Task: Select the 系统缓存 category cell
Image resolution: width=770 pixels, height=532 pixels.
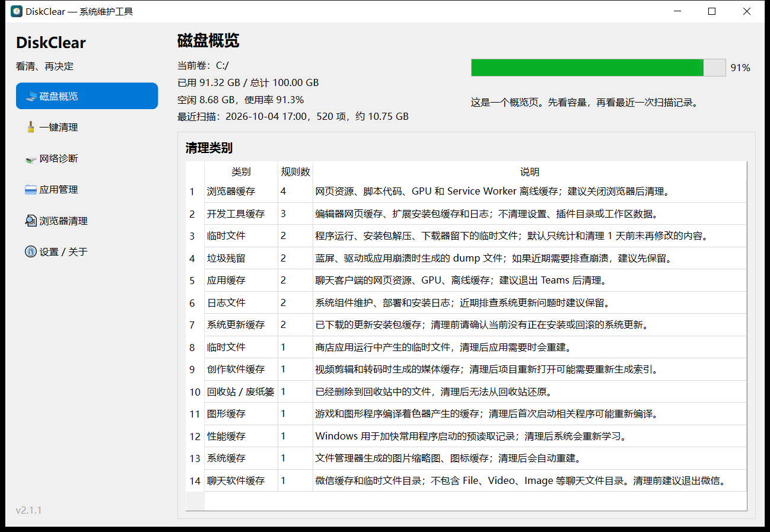Action: [241, 458]
